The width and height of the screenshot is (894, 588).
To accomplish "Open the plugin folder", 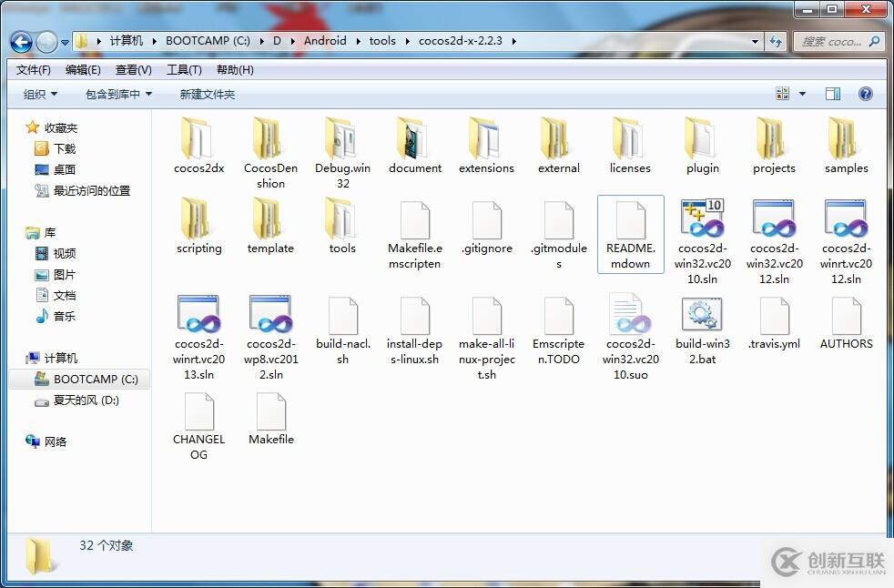I will [703, 146].
